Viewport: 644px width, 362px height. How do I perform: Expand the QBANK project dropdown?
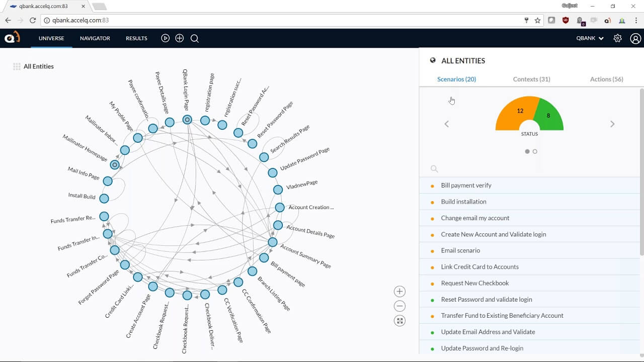590,38
